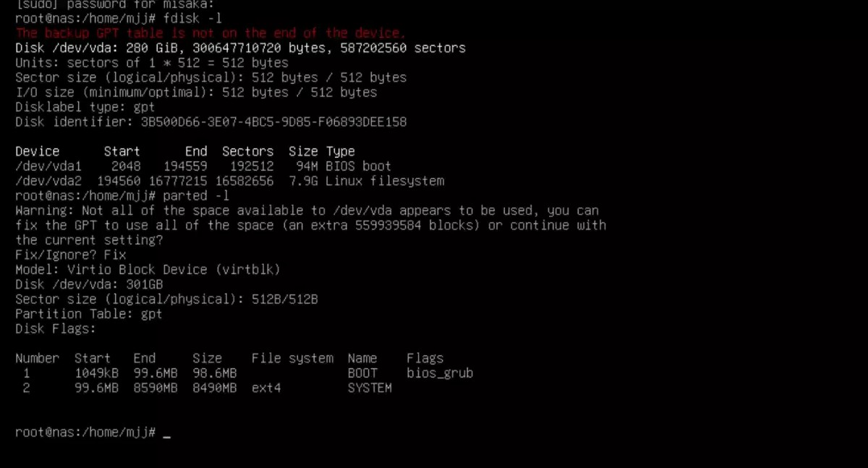
Task: Click the 'Model: Virtio Block Device' line
Action: (x=148, y=269)
